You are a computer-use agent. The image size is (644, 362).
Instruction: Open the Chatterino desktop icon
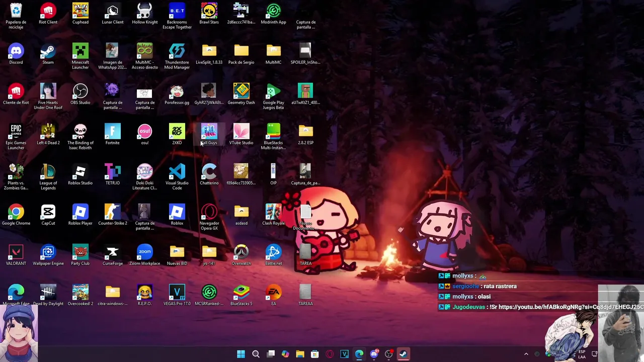click(x=209, y=174)
